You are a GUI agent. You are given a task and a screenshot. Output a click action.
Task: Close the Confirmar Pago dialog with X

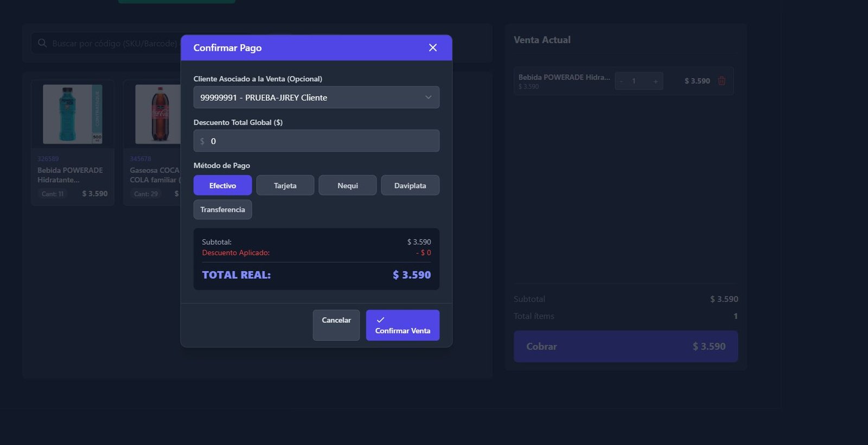432,48
